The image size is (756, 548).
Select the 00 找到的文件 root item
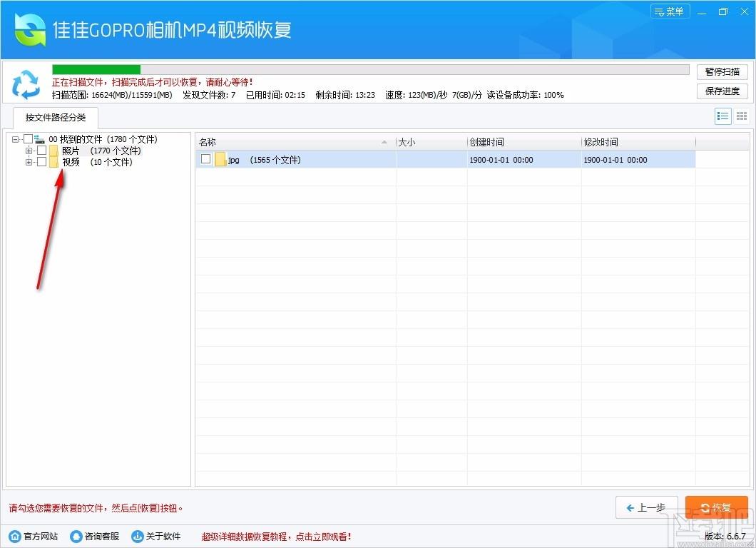[x=103, y=139]
